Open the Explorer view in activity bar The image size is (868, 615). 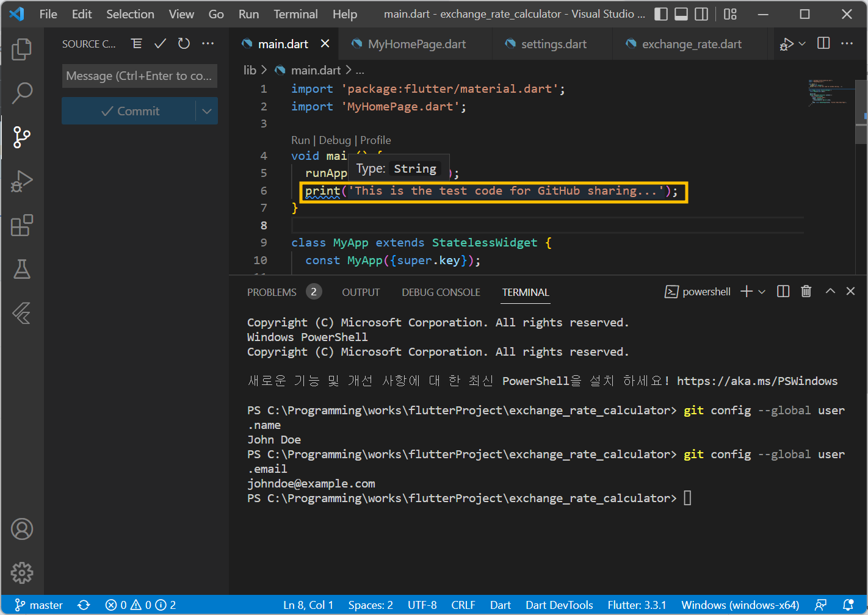[x=22, y=49]
